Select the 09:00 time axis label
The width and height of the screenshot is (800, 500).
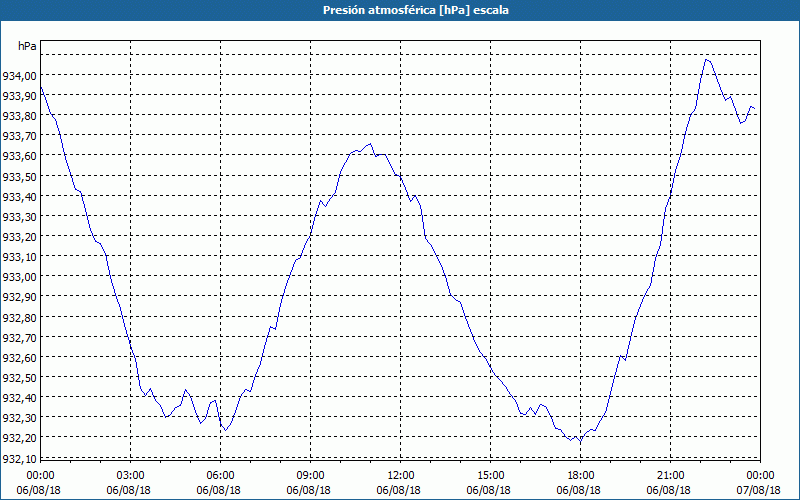click(310, 476)
